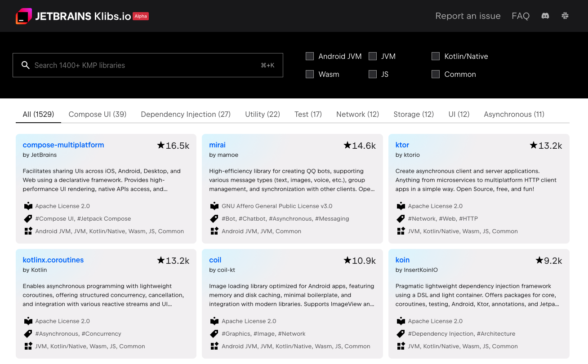The height and width of the screenshot is (364, 588).
Task: Click tag icon on kotlinx.coroutines card
Action: 28,333
